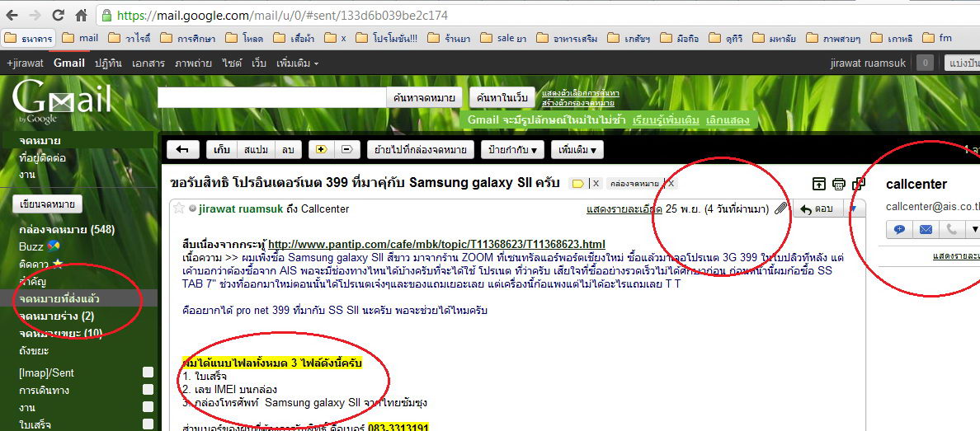
Task: Reload the page with the browser refresh icon
Action: pos(58,15)
